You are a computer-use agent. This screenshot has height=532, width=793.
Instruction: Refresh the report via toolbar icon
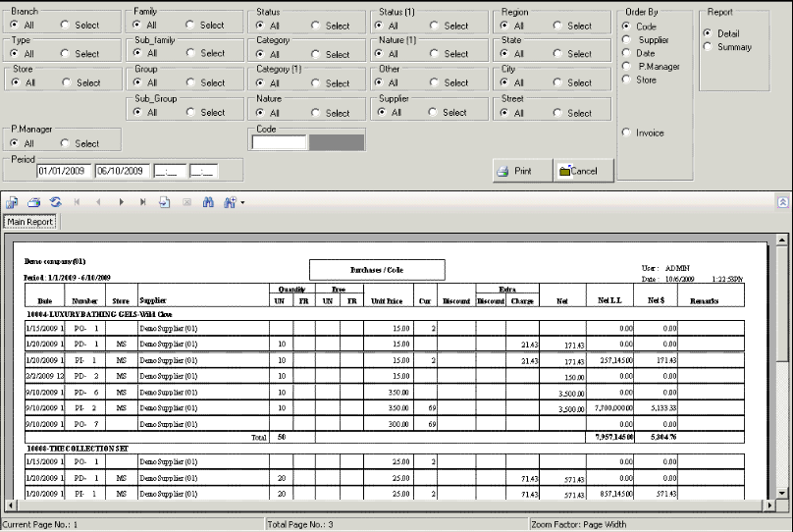(56, 201)
